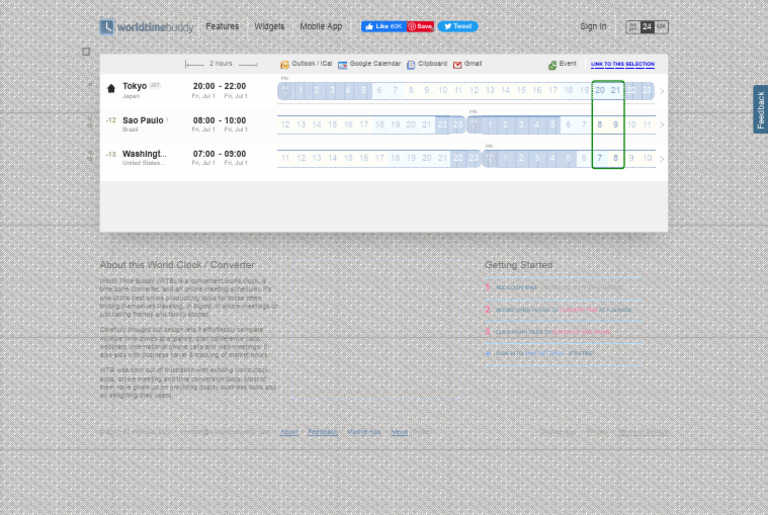
Task: Advance the Washington row with its right arrow
Action: (662, 159)
